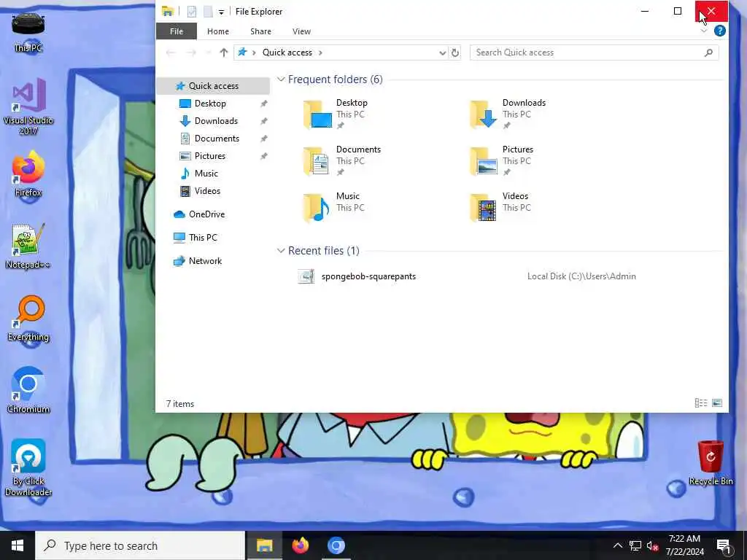Screen dimensions: 747x560
Task: Open Firefox from the taskbar
Action: [x=300, y=545]
